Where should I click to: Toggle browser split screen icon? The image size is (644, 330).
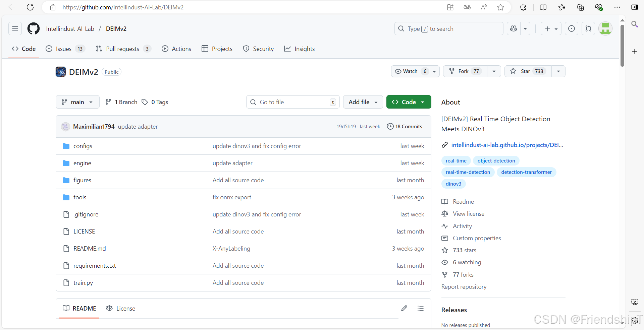[543, 7]
